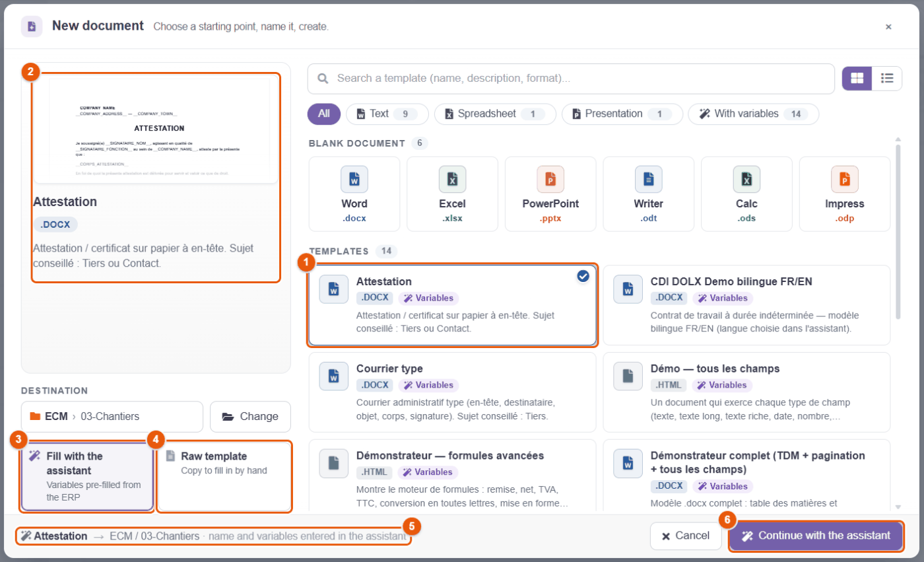Click the new document icon in header
Image resolution: width=924 pixels, height=562 pixels.
(x=32, y=26)
